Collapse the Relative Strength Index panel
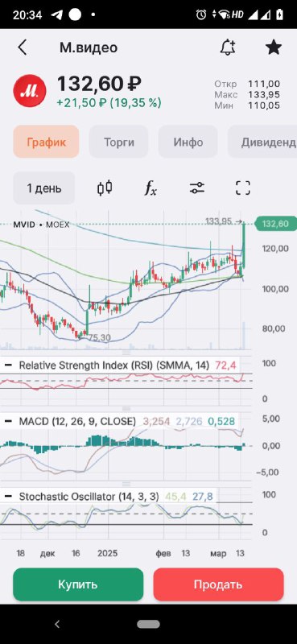The height and width of the screenshot is (644, 297). click(x=8, y=365)
